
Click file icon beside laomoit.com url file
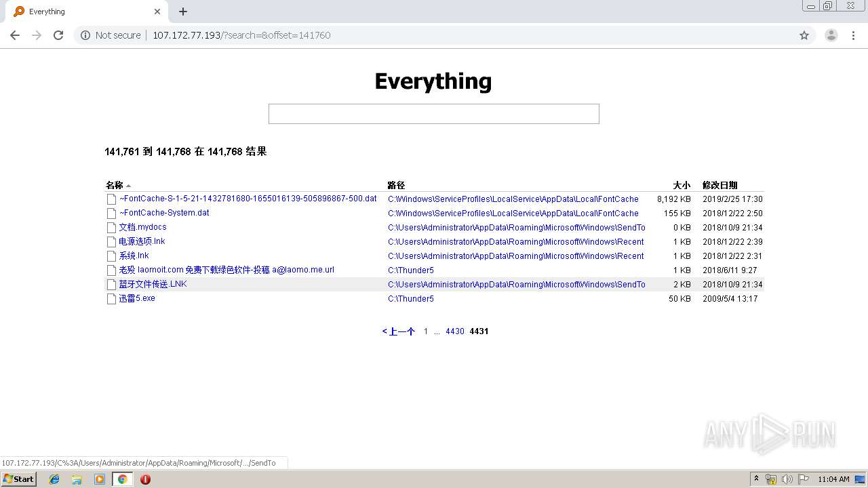click(111, 270)
